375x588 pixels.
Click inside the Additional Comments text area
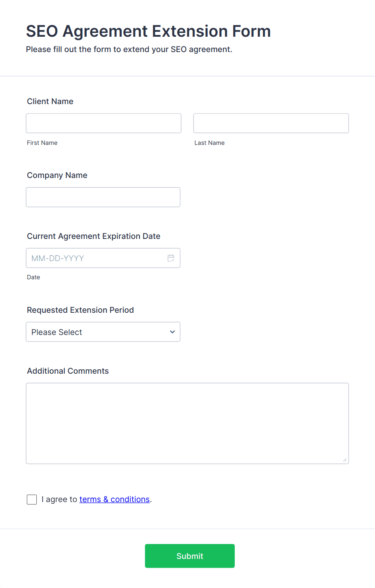click(187, 423)
